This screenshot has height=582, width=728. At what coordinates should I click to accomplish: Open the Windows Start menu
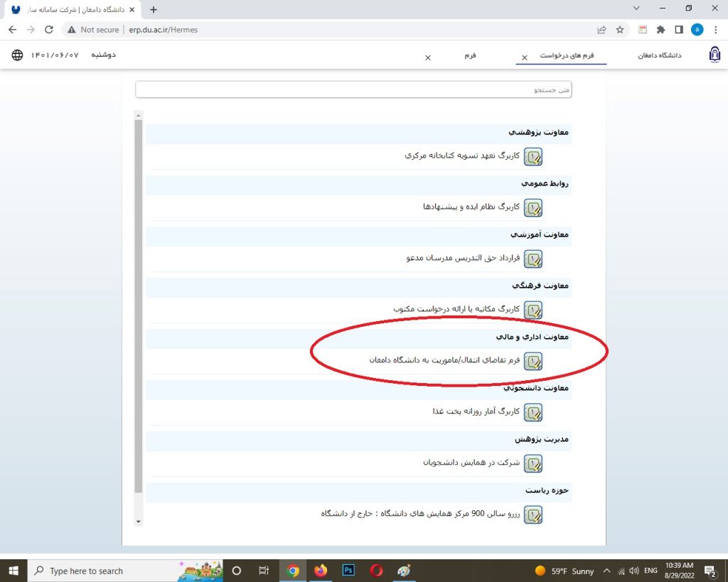[x=14, y=571]
